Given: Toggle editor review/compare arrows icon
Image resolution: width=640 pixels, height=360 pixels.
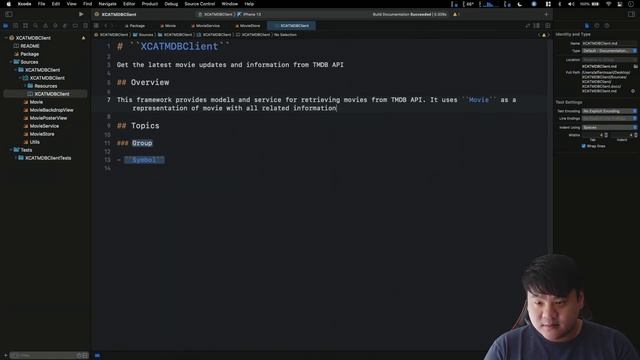Looking at the screenshot, I should 527,25.
